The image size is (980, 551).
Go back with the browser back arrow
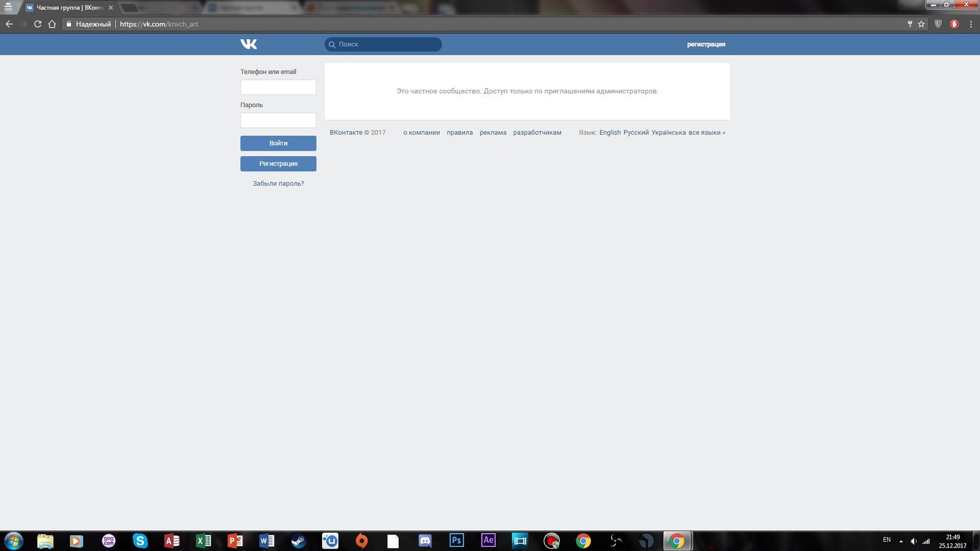pos(9,24)
